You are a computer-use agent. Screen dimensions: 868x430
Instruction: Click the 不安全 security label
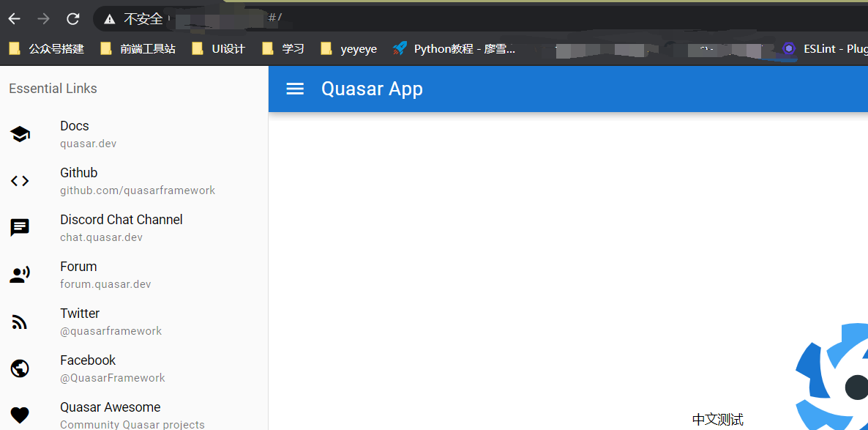pyautogui.click(x=143, y=19)
